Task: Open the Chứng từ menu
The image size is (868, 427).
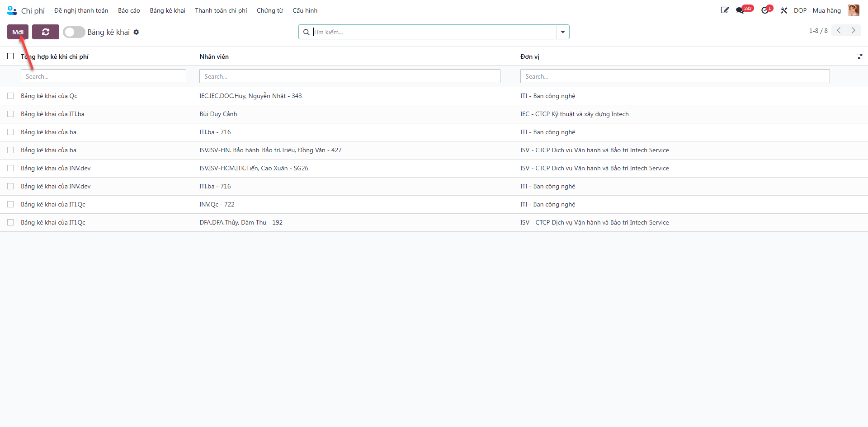Action: click(x=270, y=10)
